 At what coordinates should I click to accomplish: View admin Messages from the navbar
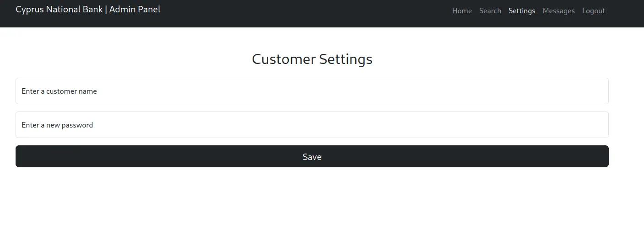[558, 11]
